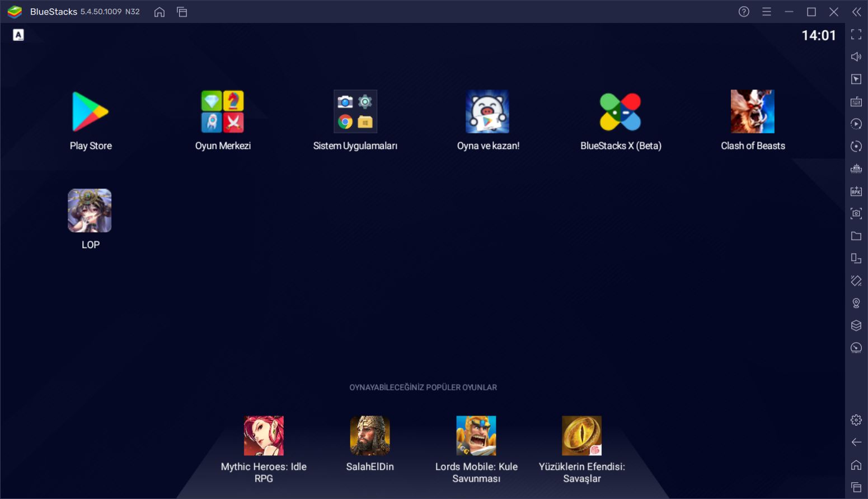
Task: Click the BlueStacks 5.4.50.1009 N32 title text
Action: (x=85, y=12)
